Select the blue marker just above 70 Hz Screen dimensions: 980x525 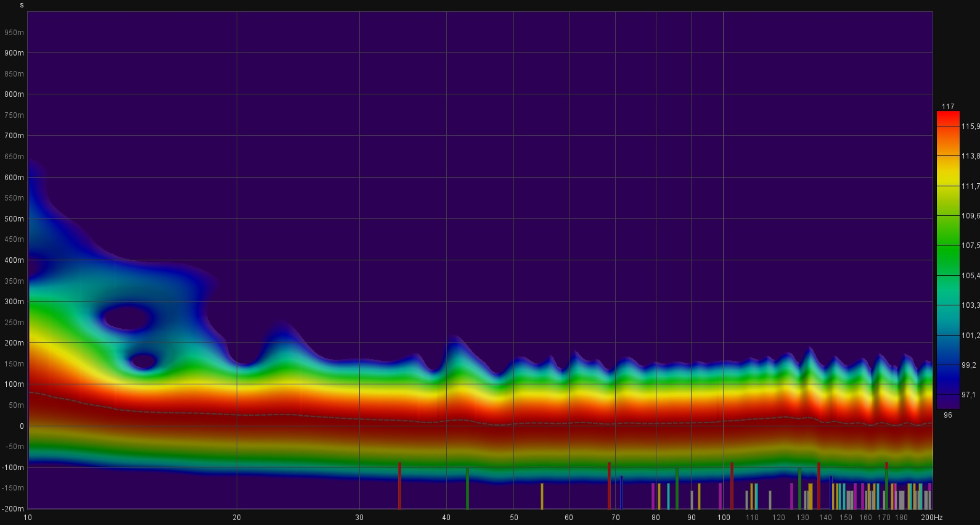621,492
